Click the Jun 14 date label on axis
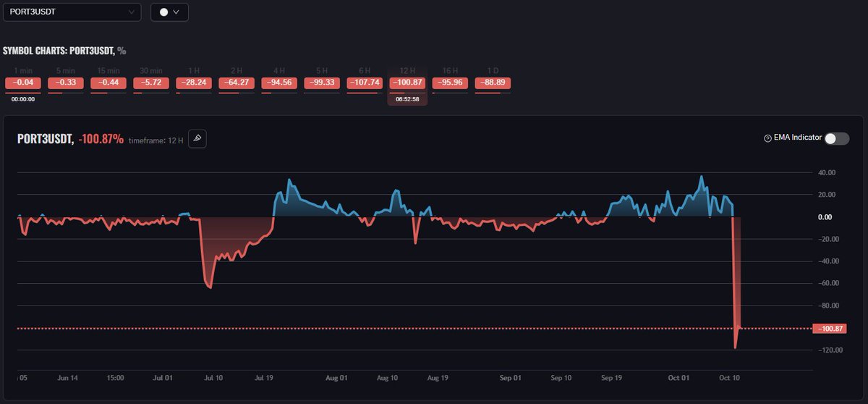This screenshot has width=868, height=404. [x=67, y=377]
